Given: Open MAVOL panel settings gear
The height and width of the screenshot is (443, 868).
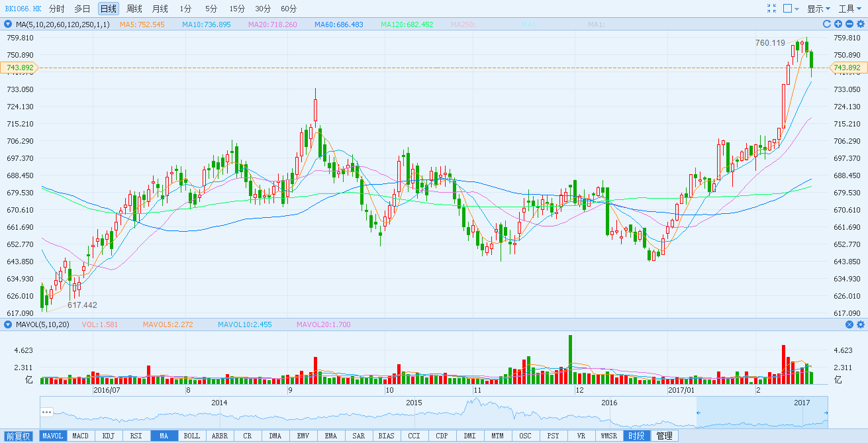Looking at the screenshot, I should (x=861, y=324).
